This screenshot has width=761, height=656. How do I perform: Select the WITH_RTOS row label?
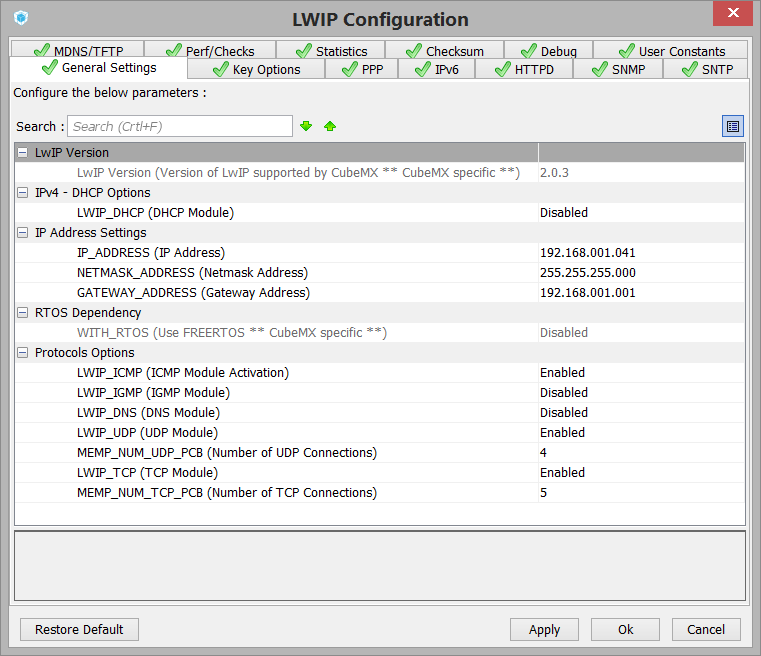(x=232, y=333)
